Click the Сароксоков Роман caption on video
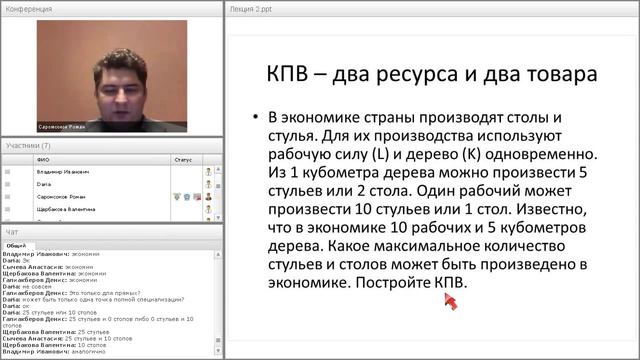Screen dimensions: 640x360 62,127
